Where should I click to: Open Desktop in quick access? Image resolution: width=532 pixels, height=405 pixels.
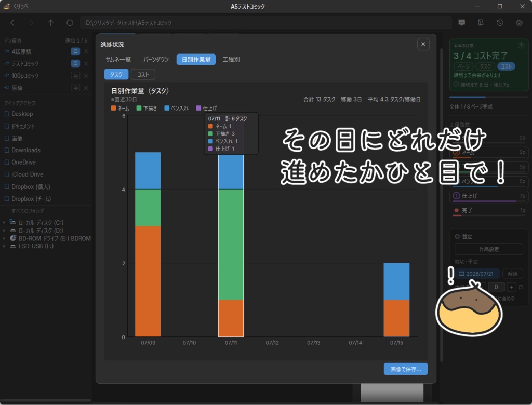pyautogui.click(x=22, y=114)
